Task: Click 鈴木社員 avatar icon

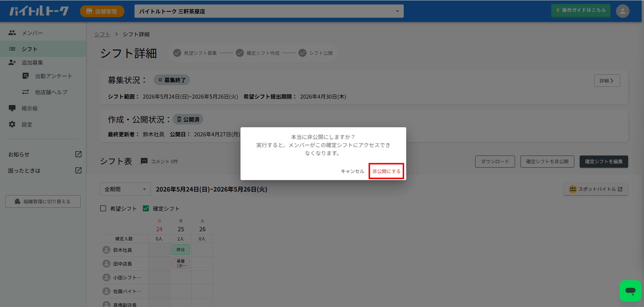Action: 106,250
